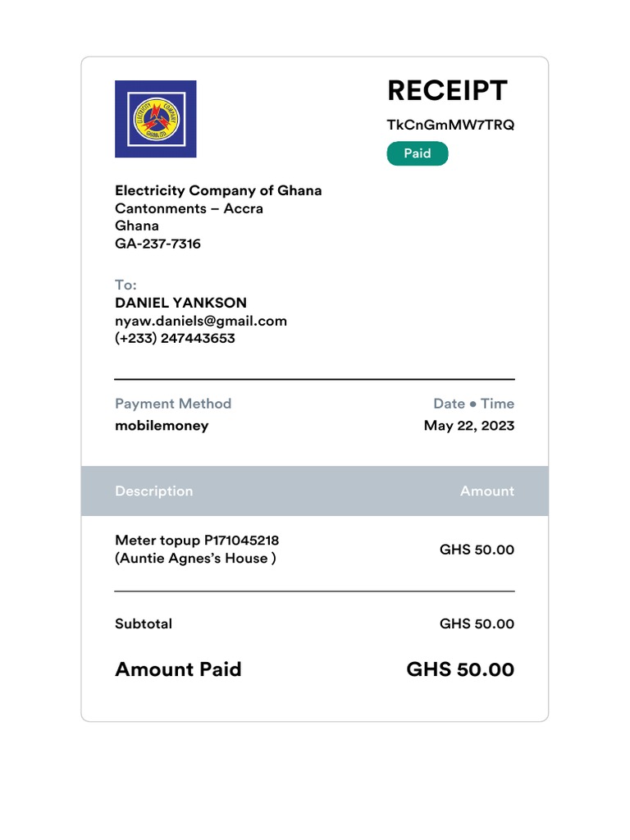The width and height of the screenshot is (630, 840).
Task: Click the bold GHS 50.00 total amount
Action: (460, 669)
